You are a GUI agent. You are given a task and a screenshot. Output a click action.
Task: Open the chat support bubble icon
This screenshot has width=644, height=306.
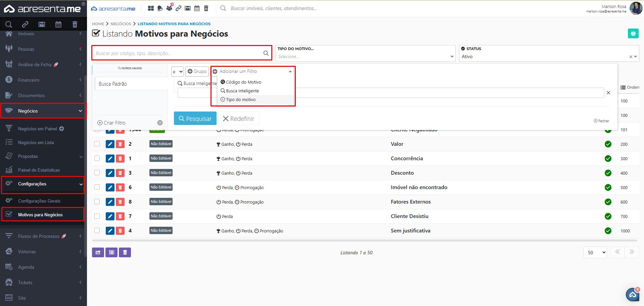pos(633,295)
